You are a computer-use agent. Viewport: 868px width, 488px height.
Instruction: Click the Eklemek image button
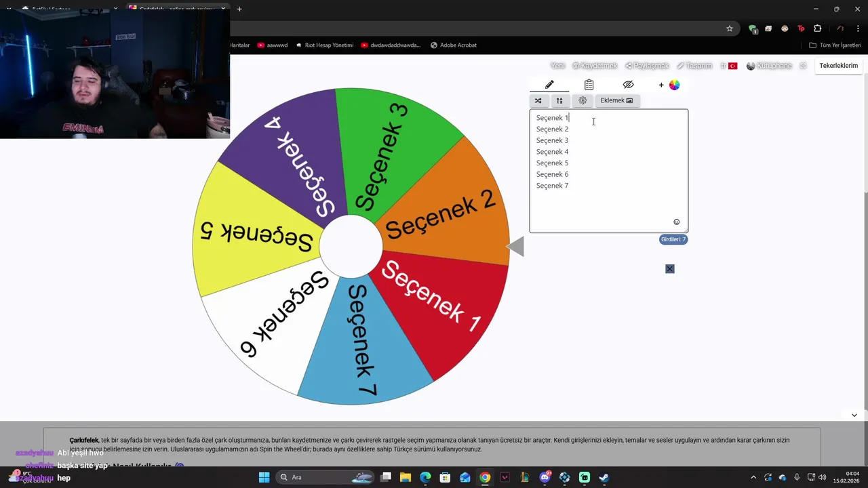click(x=616, y=100)
